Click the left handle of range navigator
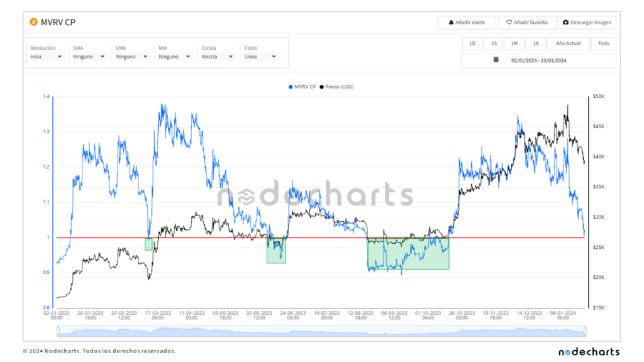This screenshot has width=644, height=362. coord(57,331)
